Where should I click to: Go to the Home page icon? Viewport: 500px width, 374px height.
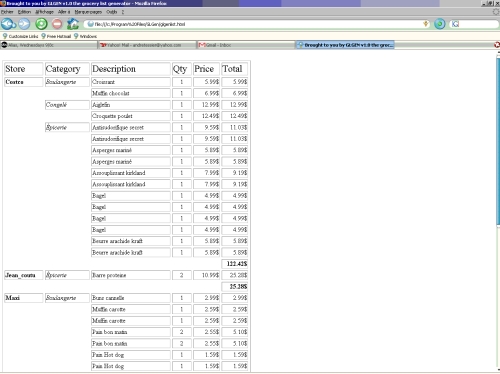[73, 24]
